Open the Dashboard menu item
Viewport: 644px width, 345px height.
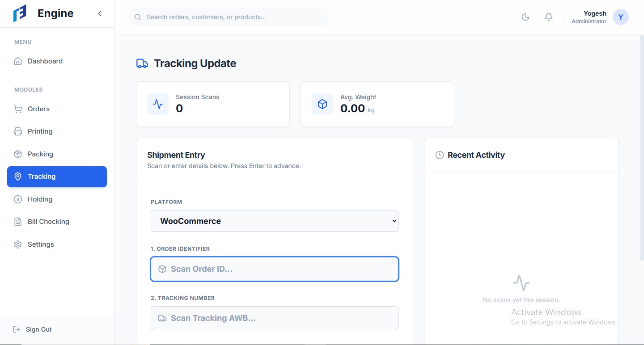45,61
